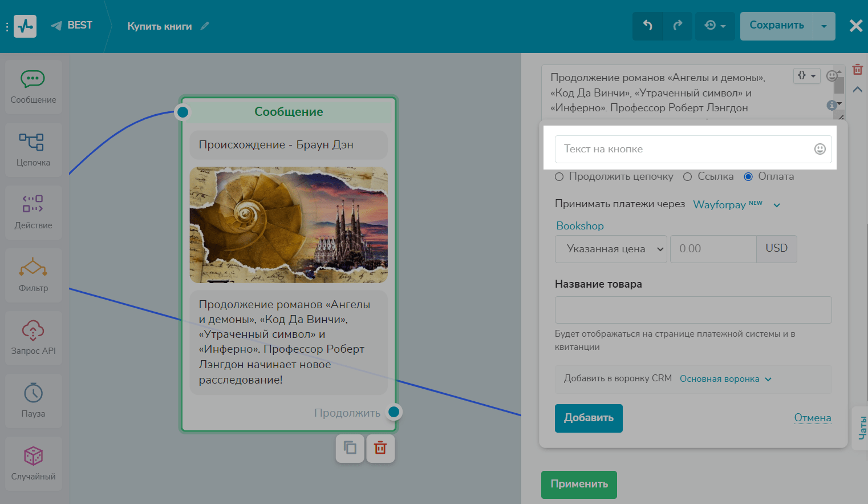868x504 pixels.
Task: Select the 'Продолжить цепочку' radio option
Action: pos(559,177)
